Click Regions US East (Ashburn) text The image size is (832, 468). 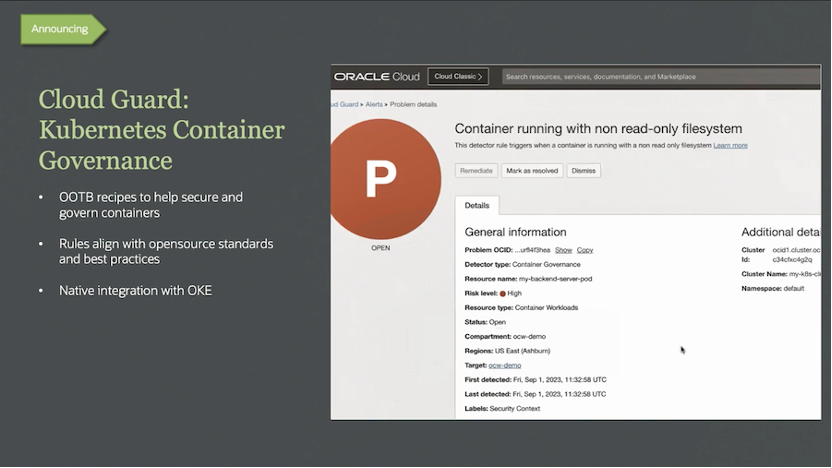(522, 351)
